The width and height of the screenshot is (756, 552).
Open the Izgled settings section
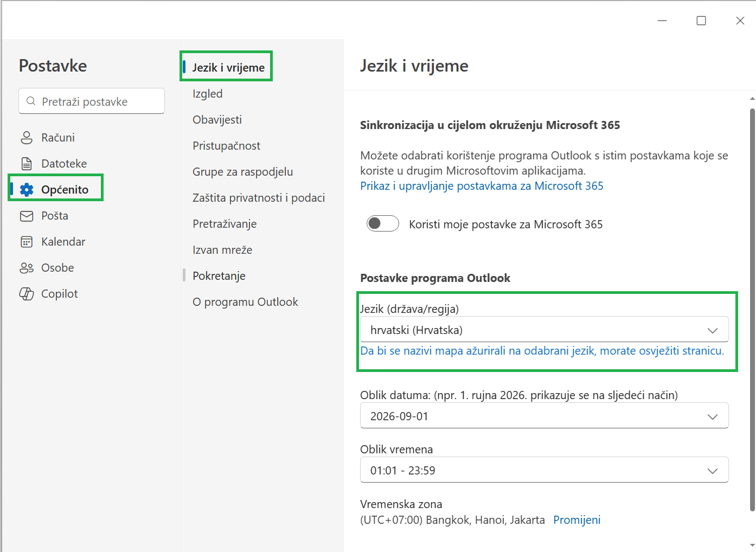tap(207, 94)
